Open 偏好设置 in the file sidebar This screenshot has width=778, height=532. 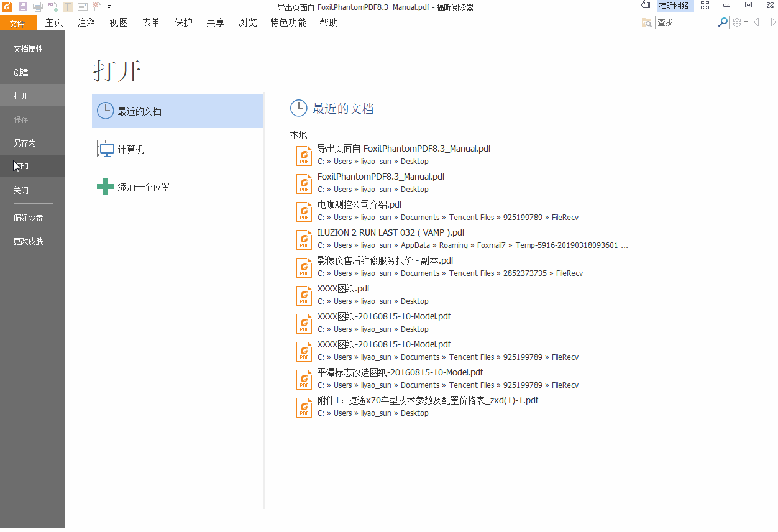point(32,218)
